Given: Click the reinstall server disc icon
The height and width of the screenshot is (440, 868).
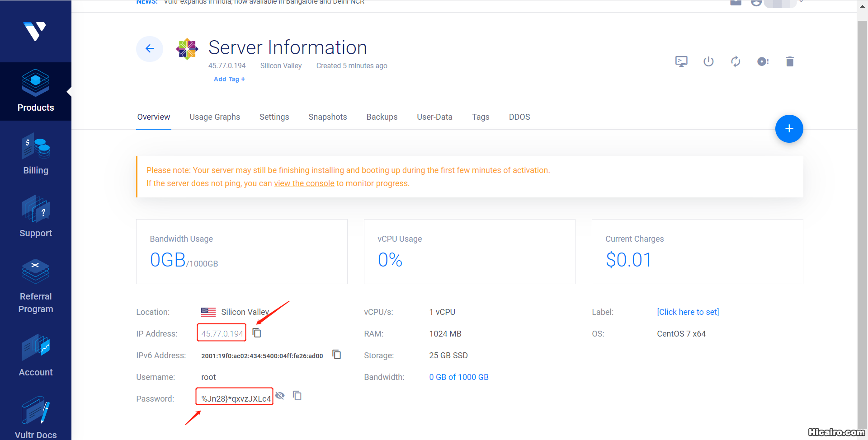Looking at the screenshot, I should tap(763, 61).
